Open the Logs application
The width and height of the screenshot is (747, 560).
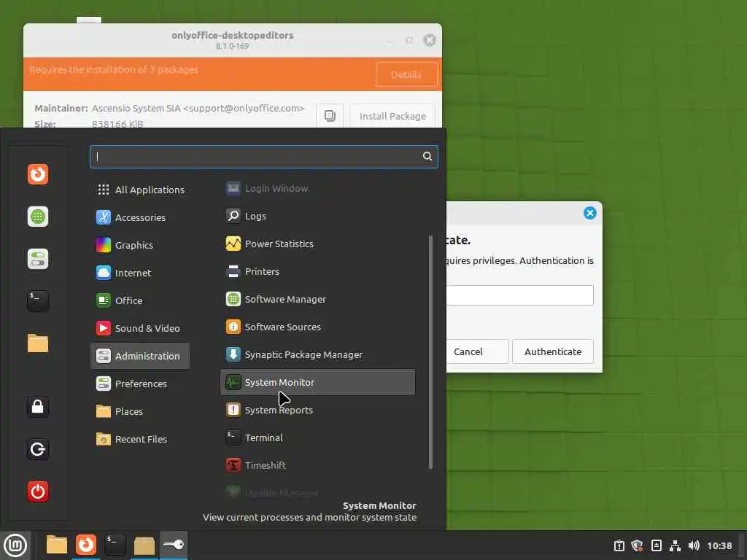(317, 216)
